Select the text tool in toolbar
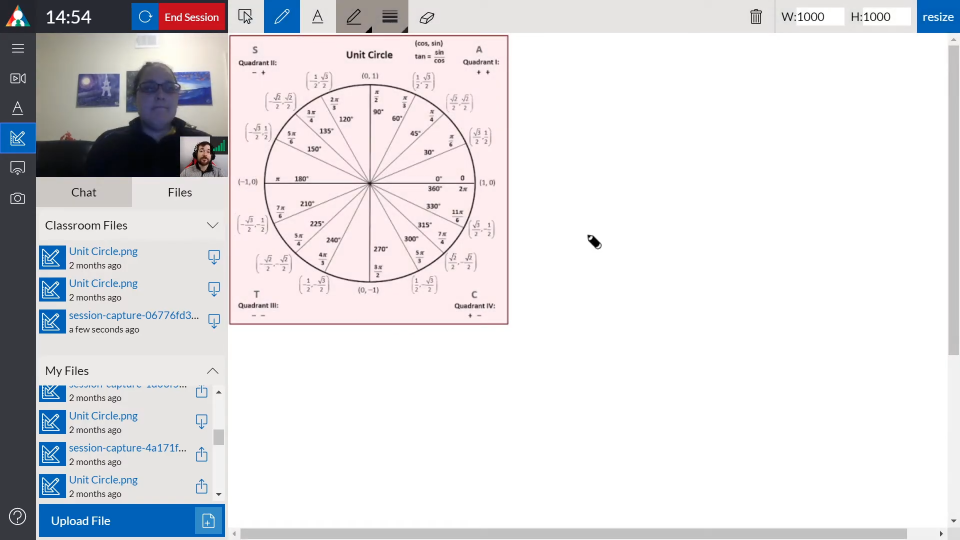Image resolution: width=960 pixels, height=540 pixels. (318, 17)
